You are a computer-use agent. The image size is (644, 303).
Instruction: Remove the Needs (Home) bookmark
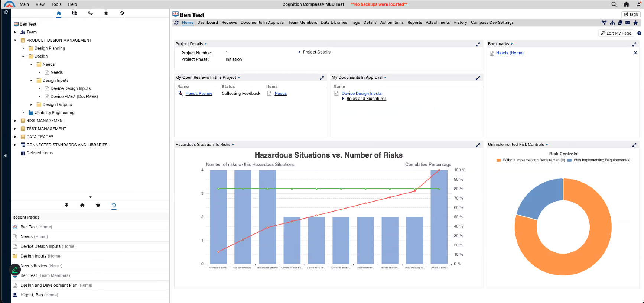click(635, 53)
